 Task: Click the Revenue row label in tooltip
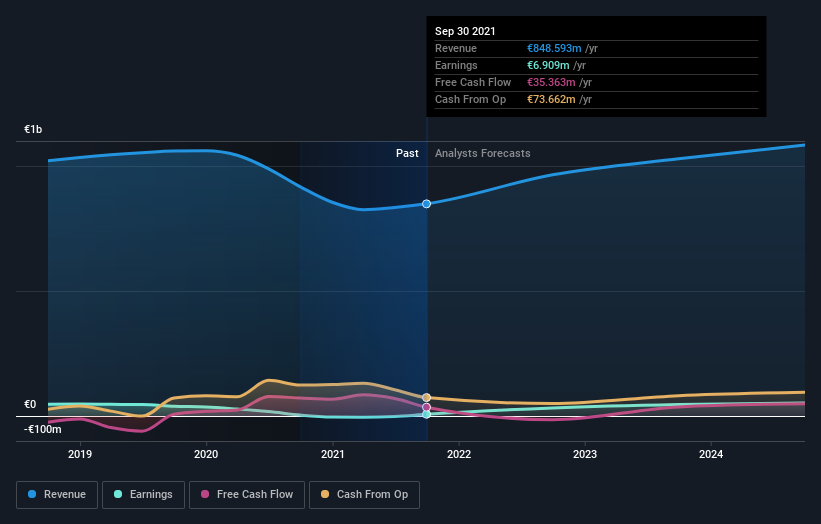coord(456,48)
